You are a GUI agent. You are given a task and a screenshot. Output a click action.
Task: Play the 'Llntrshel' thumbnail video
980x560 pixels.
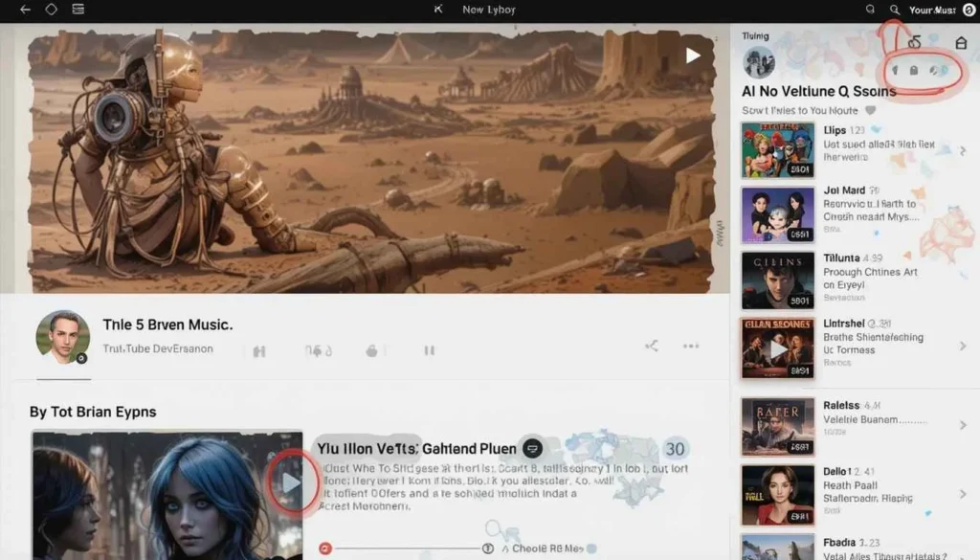point(777,348)
